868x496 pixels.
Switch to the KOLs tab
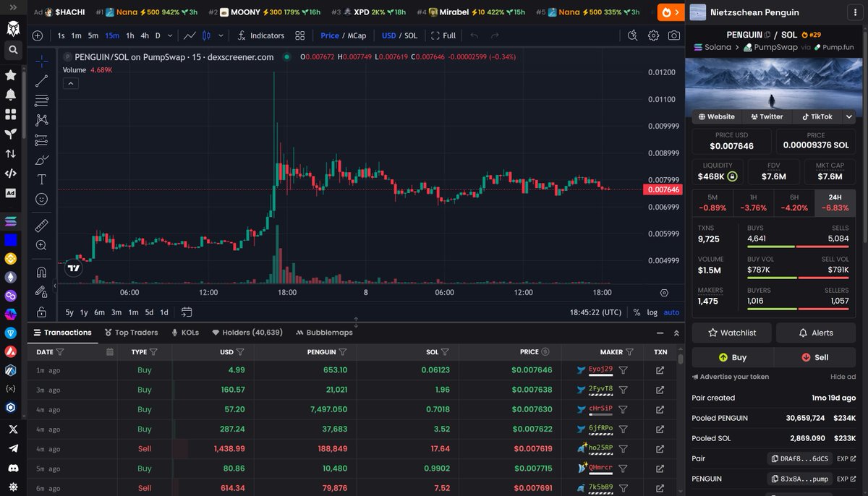pyautogui.click(x=185, y=333)
